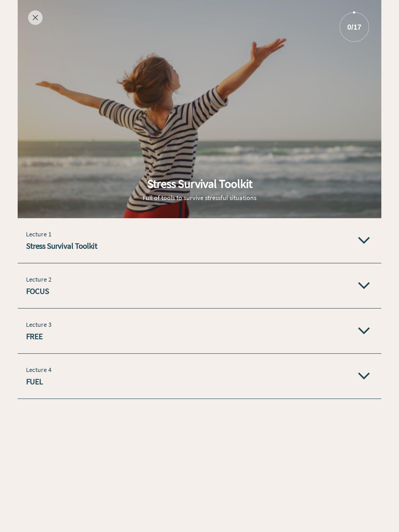Select the FOCUS lecture title
Screen dimensions: 399x532
(x=38, y=291)
